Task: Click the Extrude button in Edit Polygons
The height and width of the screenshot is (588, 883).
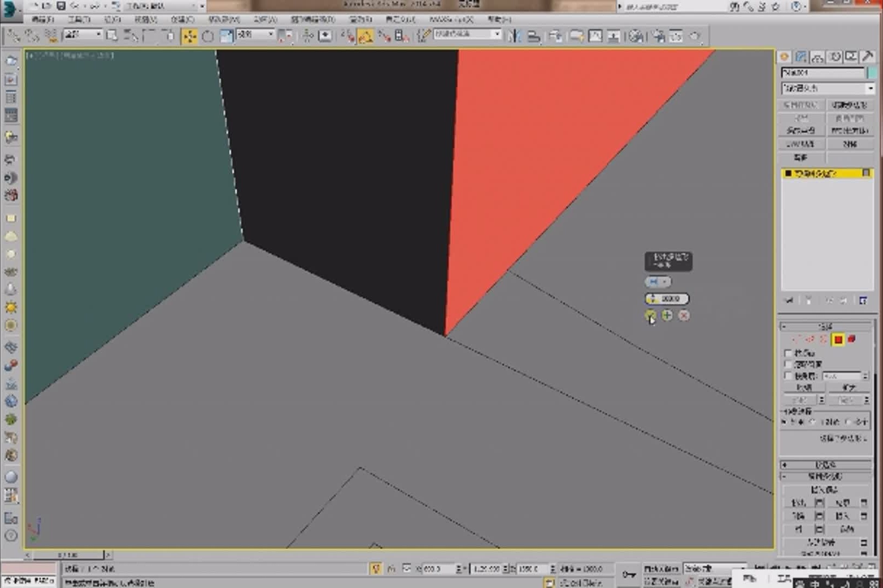Action: click(x=798, y=503)
